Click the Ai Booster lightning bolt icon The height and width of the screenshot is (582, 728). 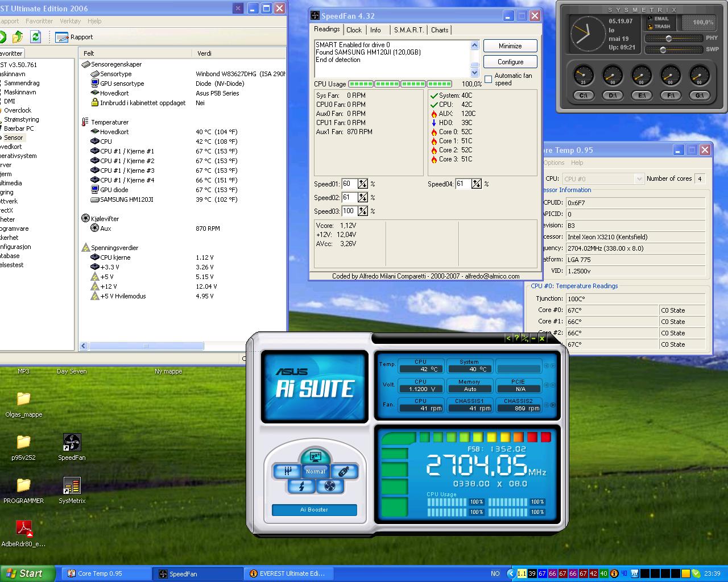click(301, 486)
